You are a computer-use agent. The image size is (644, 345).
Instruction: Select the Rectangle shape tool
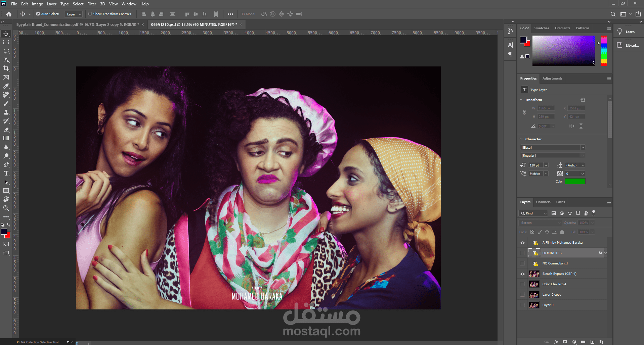click(x=6, y=191)
